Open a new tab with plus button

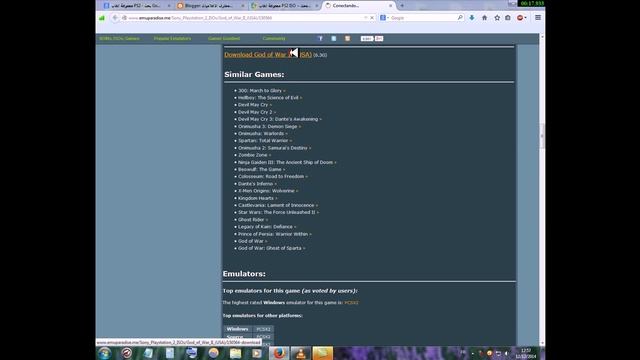(402, 6)
